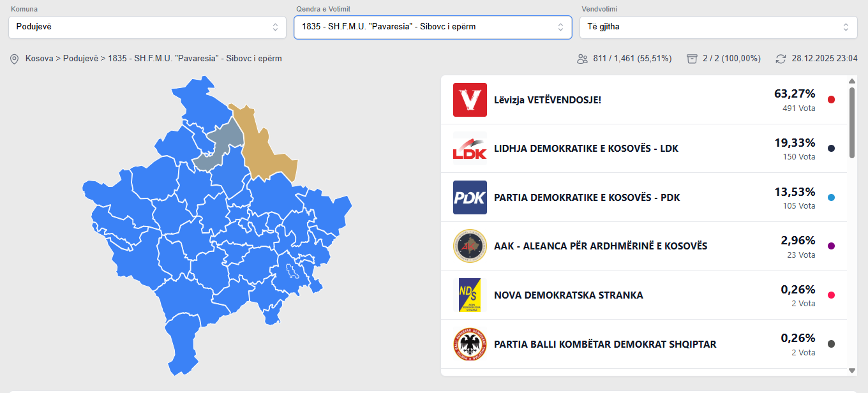Click the LIDHJA DEMOKRATIKE E KOSOVËS party name
Image resolution: width=868 pixels, height=393 pixels.
(x=586, y=149)
